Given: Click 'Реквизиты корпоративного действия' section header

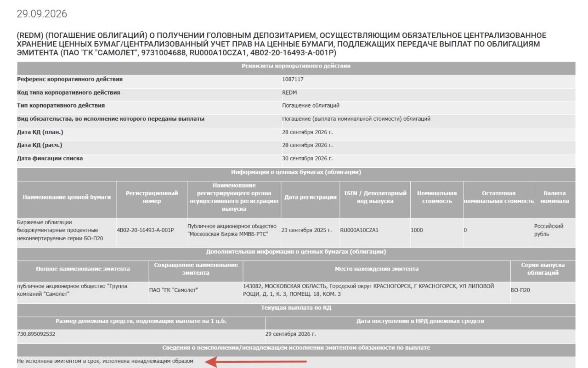Looking at the screenshot, I should (x=296, y=66).
